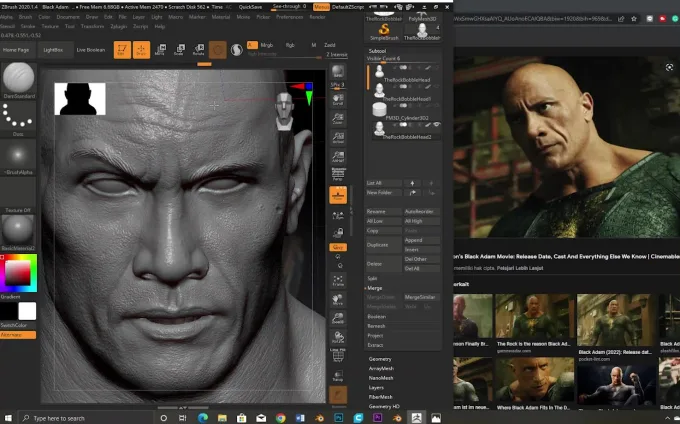Image resolution: width=680 pixels, height=424 pixels.
Task: Expand the FiberMesh subpalette
Action: (x=380, y=397)
